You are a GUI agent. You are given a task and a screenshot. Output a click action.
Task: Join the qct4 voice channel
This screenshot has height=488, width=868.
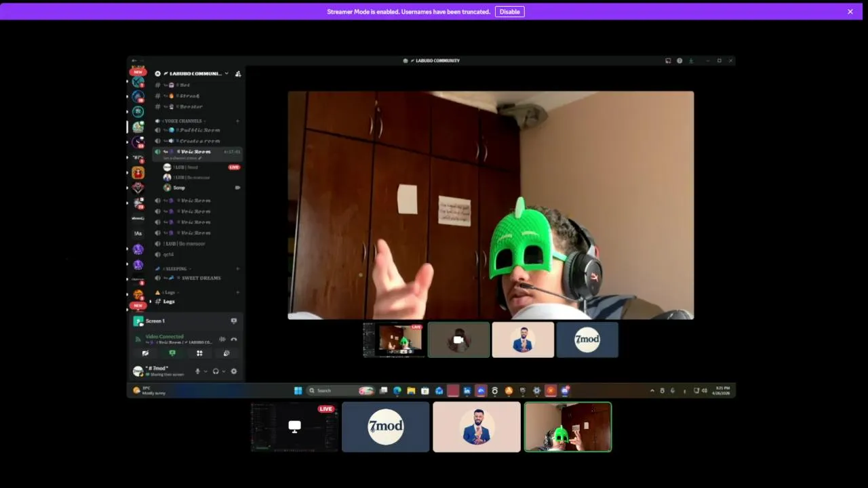(197, 254)
